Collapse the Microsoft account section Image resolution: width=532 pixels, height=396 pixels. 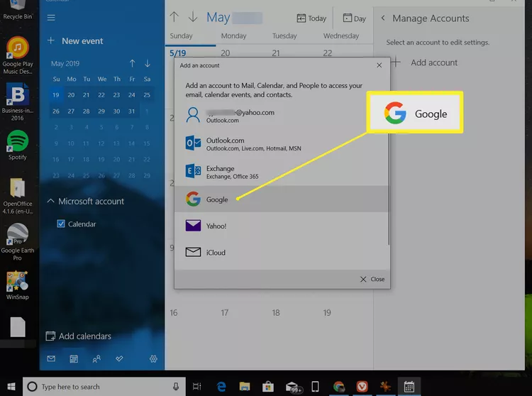(x=50, y=202)
